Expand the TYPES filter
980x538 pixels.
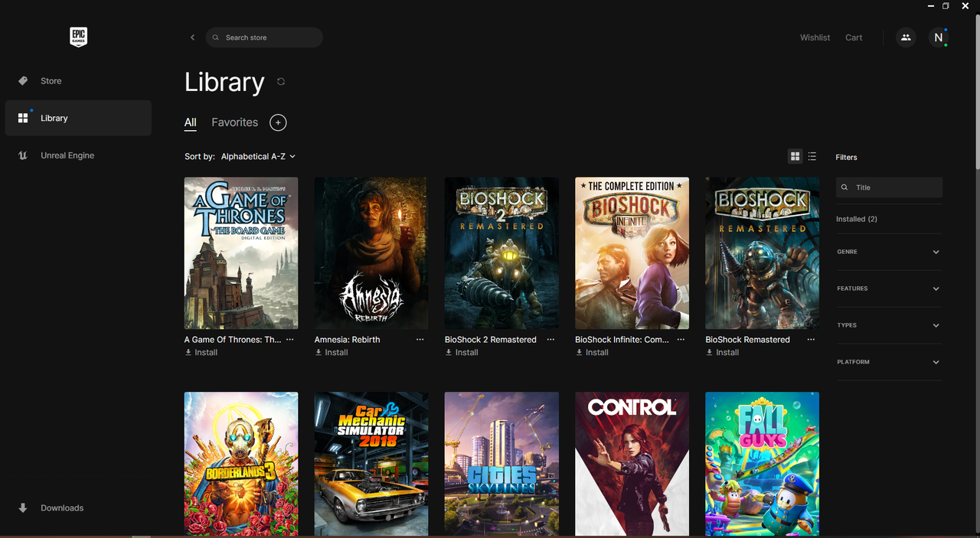(x=889, y=325)
